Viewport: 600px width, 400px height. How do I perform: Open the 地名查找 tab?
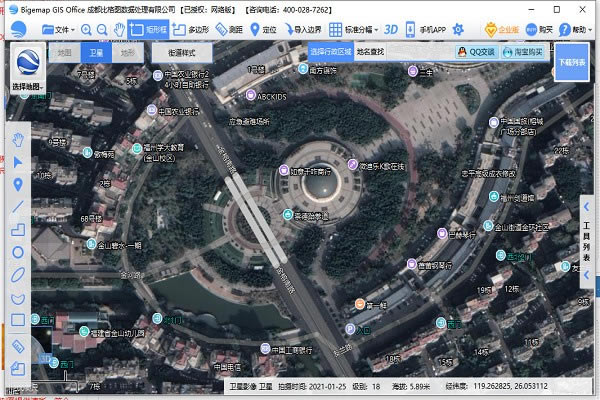click(372, 50)
